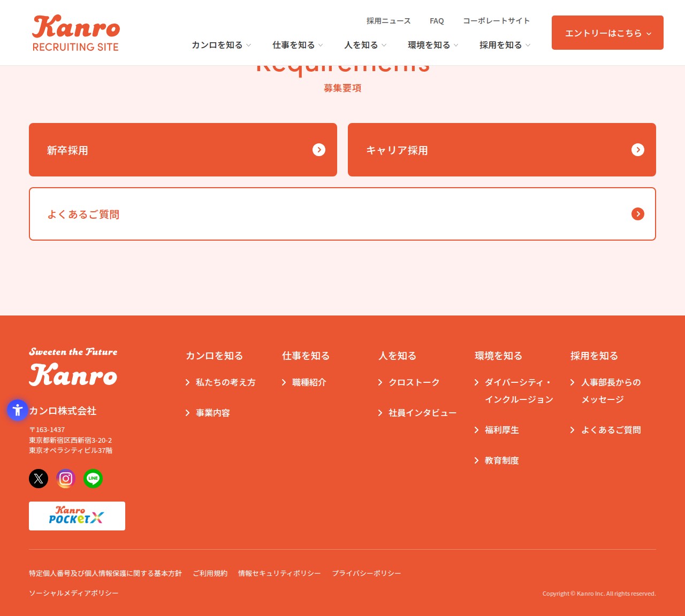685x616 pixels.
Task: Open the Kanro POCKeT X banner
Action: click(77, 516)
